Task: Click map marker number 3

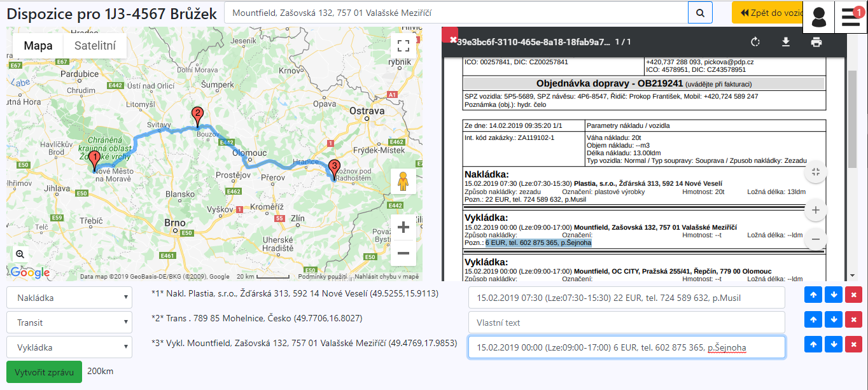Action: 335,171
